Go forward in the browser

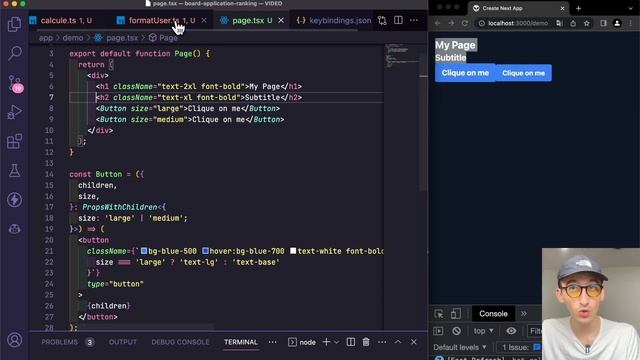(x=451, y=23)
